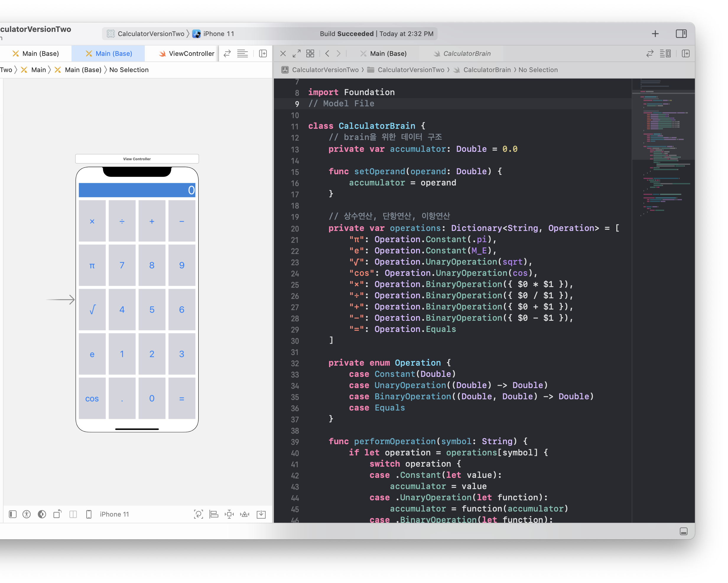Click the Resolve Auto Layout Issues icon
Viewport: 728px width, 583px height.
point(245,514)
